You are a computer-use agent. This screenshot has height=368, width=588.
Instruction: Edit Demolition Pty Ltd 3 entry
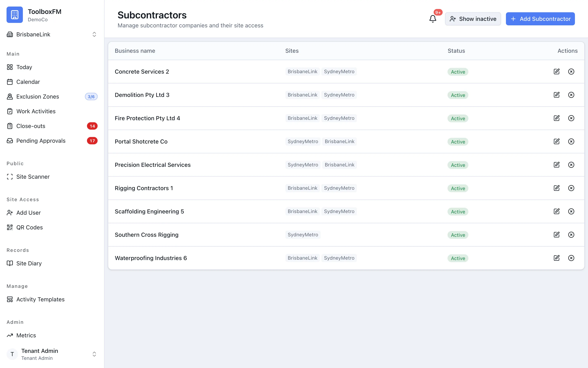[556, 95]
